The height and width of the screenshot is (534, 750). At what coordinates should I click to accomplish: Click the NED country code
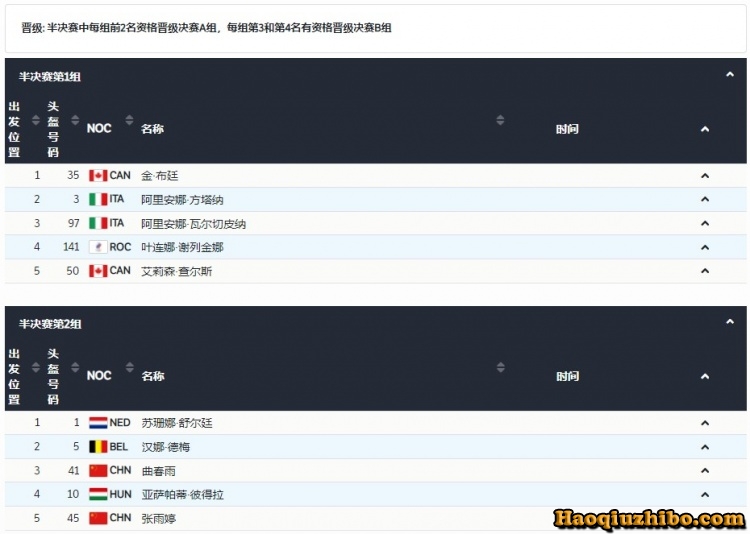120,423
